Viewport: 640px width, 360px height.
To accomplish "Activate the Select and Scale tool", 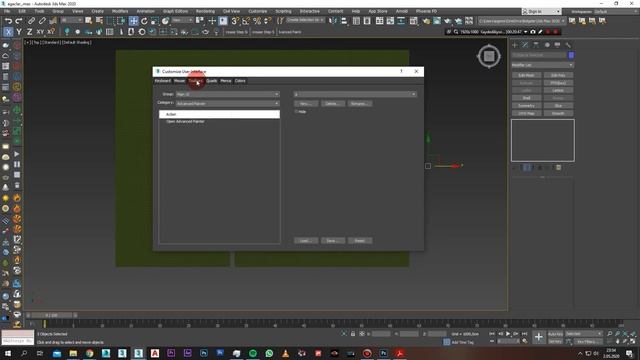I will 155,21.
